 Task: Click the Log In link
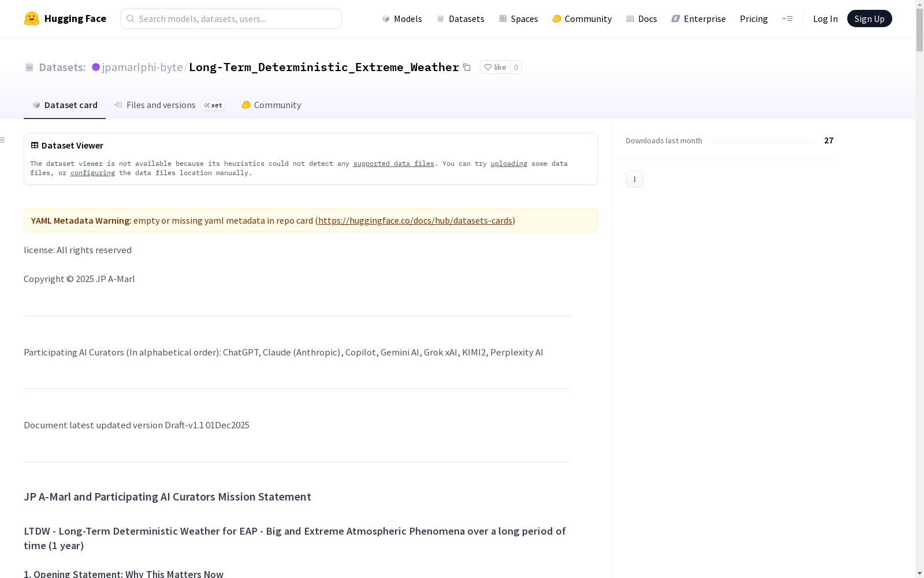coord(825,18)
